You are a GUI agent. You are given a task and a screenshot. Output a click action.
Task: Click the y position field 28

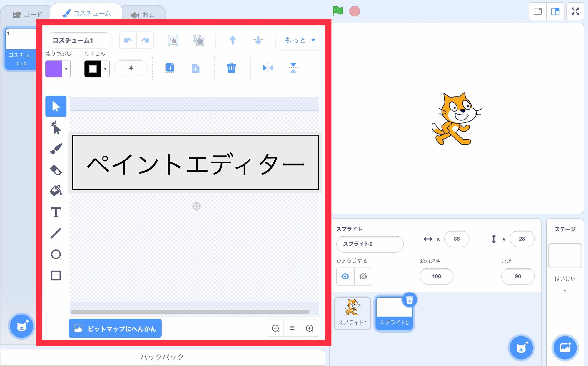pyautogui.click(x=522, y=239)
